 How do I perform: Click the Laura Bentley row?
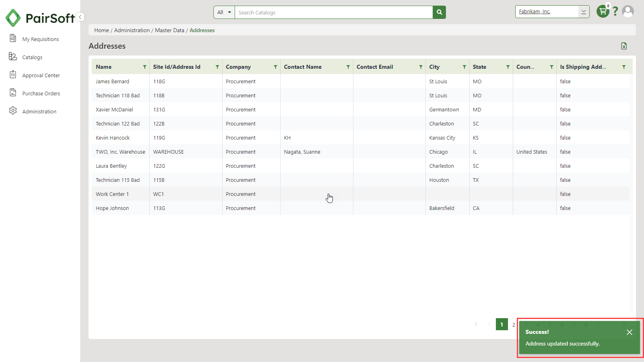(x=361, y=166)
